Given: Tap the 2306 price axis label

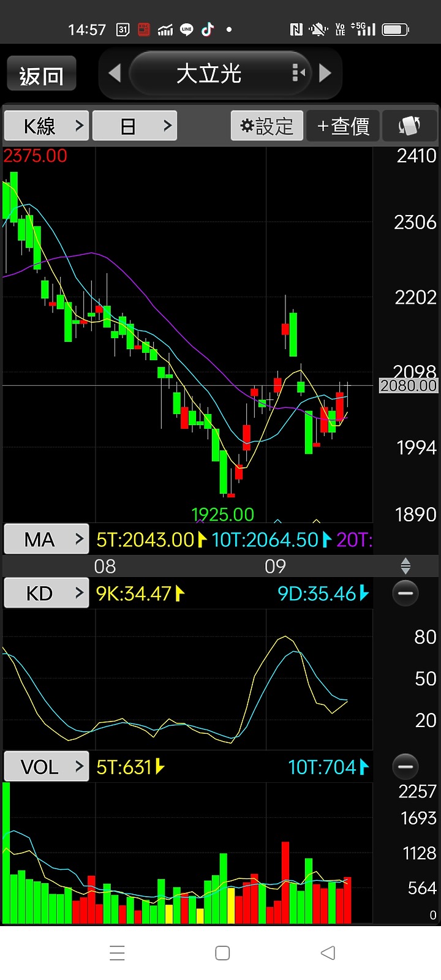Looking at the screenshot, I should tap(415, 222).
